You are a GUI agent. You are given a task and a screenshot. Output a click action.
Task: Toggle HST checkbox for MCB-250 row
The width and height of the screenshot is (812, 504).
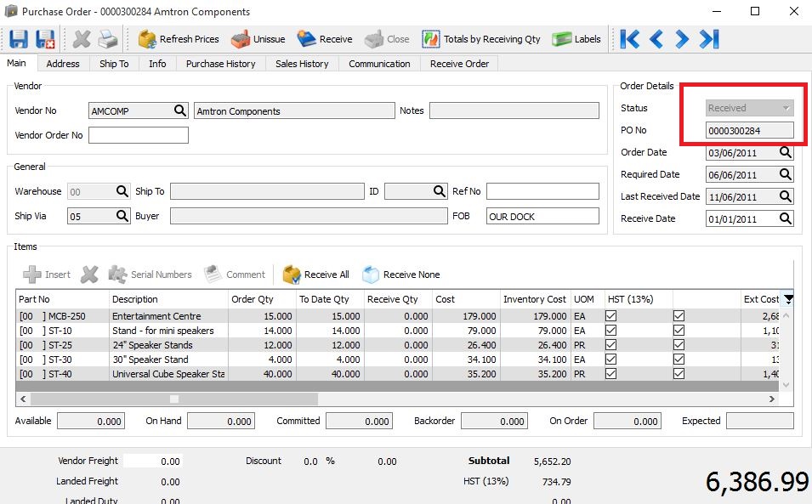611,315
